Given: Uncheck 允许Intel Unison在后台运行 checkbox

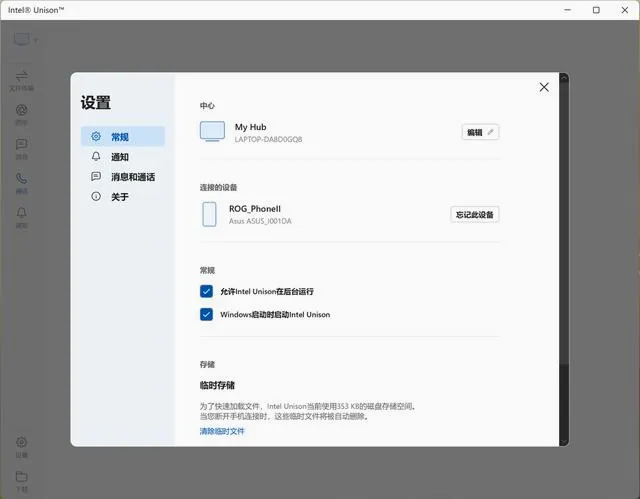Looking at the screenshot, I should click(206, 291).
